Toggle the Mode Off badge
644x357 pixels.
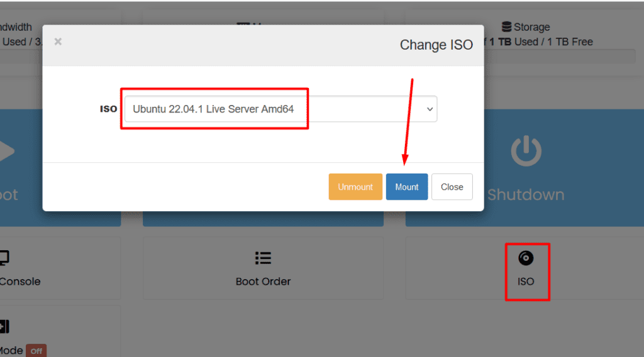(36, 351)
